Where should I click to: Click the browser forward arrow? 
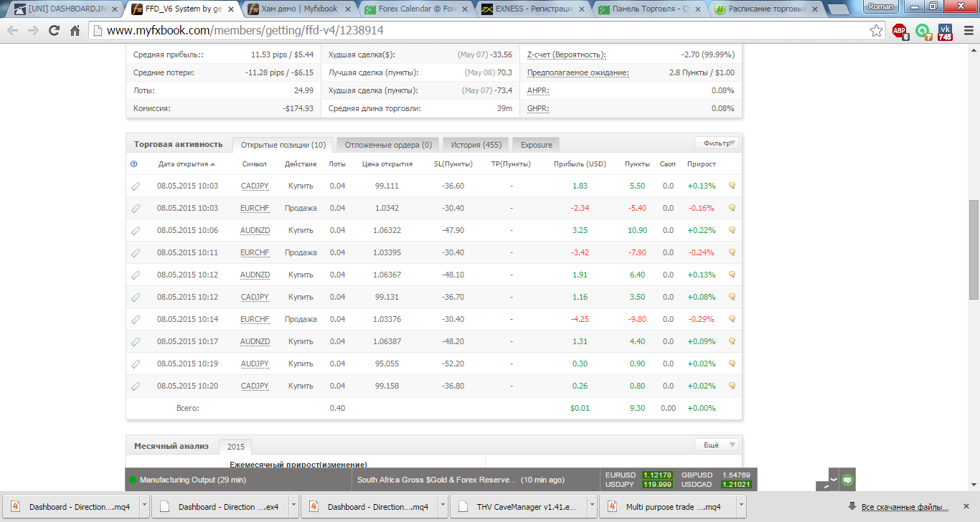click(33, 31)
